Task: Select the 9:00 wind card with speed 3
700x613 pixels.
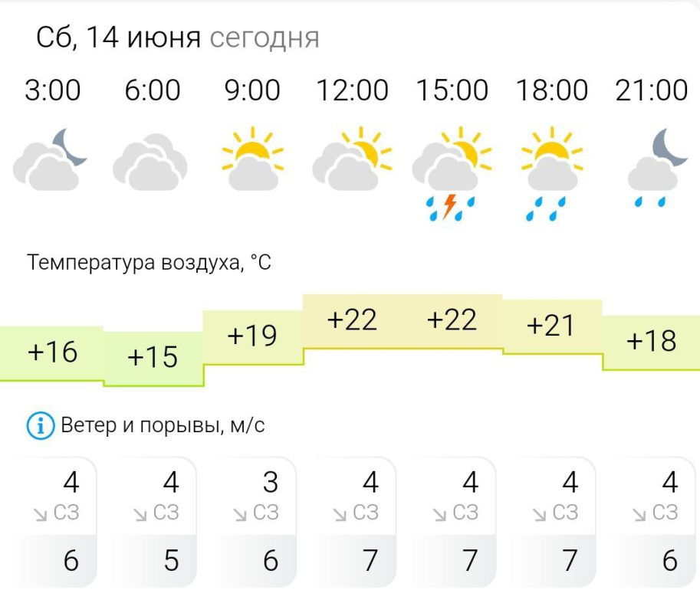Action: point(254,522)
